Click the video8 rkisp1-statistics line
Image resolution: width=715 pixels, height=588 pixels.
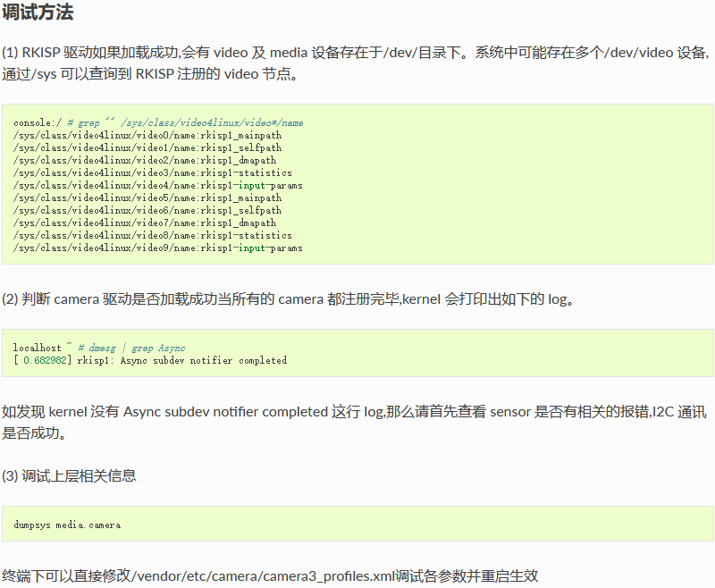point(152,235)
